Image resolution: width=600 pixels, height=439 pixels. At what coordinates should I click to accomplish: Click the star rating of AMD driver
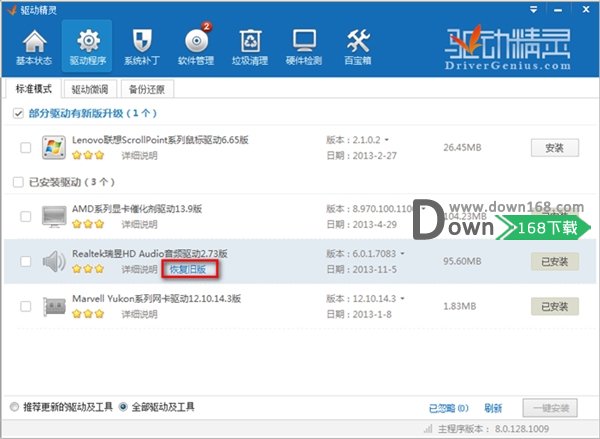pyautogui.click(x=88, y=224)
